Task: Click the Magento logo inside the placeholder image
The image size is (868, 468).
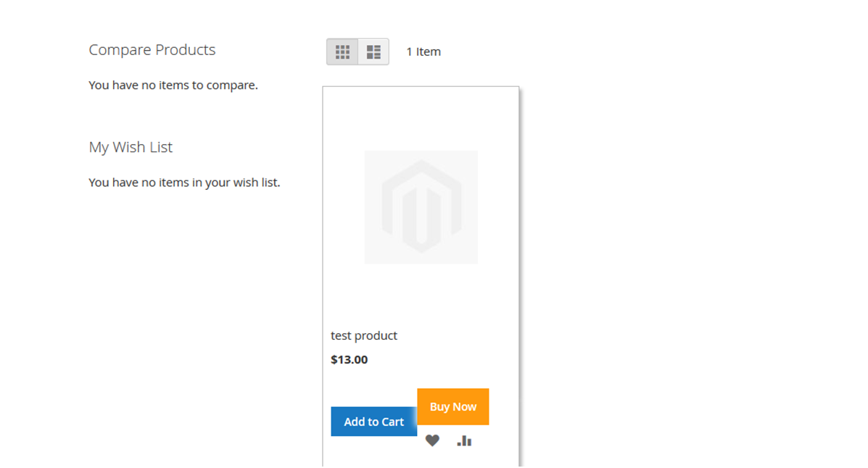Action: [x=421, y=206]
